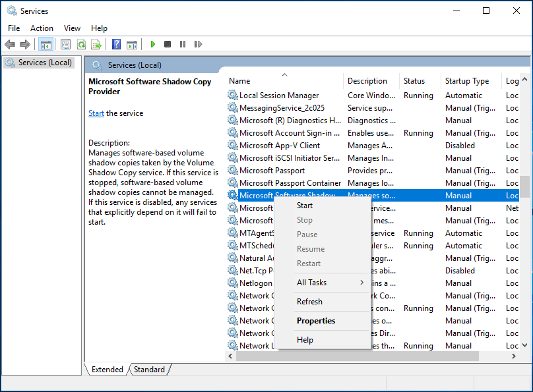Click gear icon of Net.Tcp service row
Image resolution: width=533 pixels, height=392 pixels.
[232, 271]
